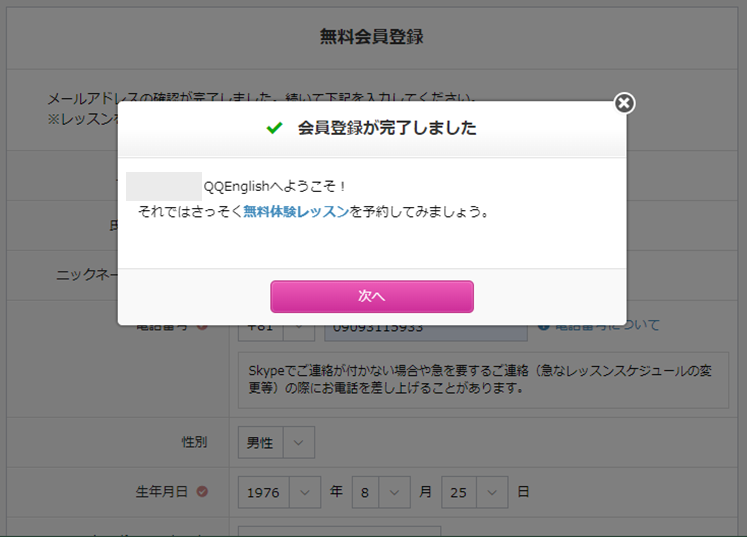Click the 無料会員登録 page title
Image resolution: width=747 pixels, height=537 pixels.
coord(372,37)
